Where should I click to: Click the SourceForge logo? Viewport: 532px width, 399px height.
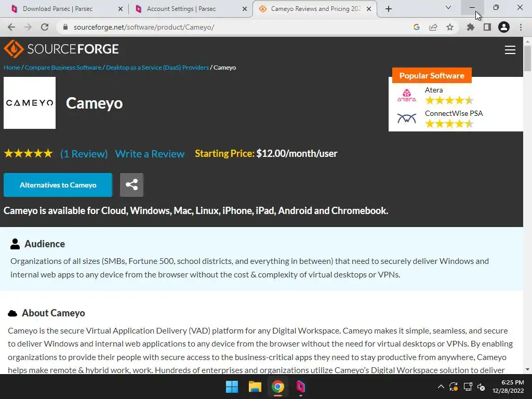pos(61,49)
